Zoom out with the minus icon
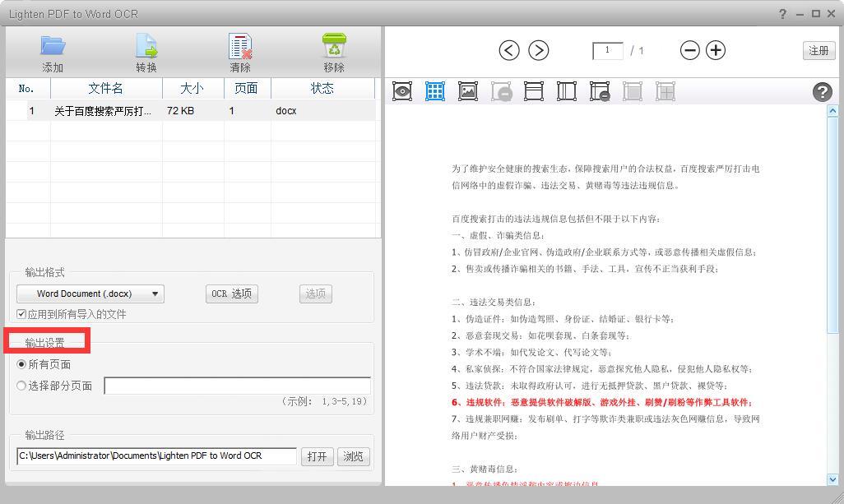 point(689,50)
